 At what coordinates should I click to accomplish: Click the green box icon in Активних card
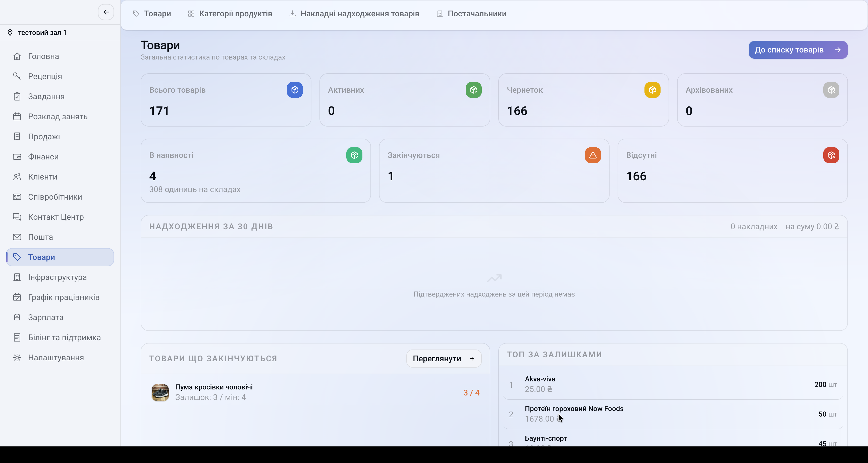pos(473,90)
